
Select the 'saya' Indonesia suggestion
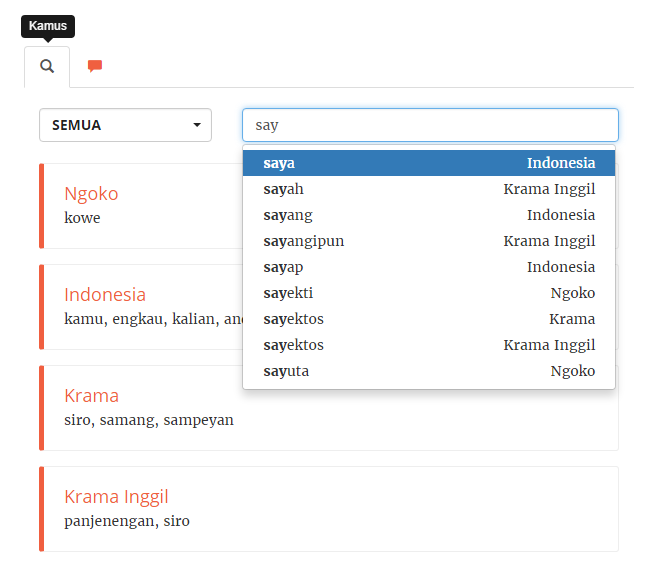(x=429, y=163)
